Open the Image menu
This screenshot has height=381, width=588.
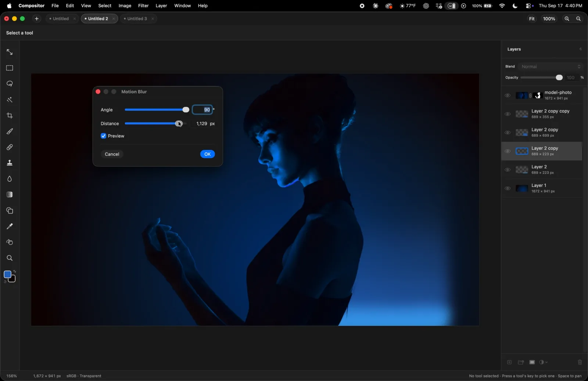click(125, 6)
